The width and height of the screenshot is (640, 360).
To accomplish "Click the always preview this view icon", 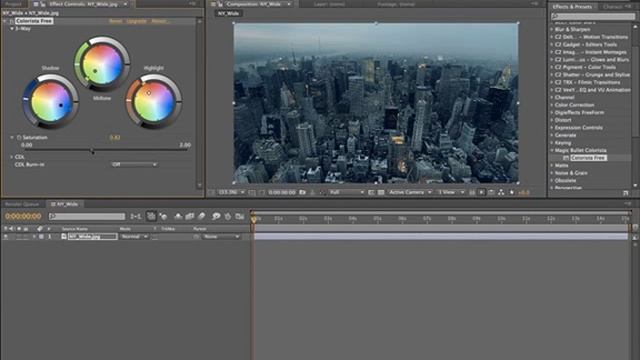I will pos(211,192).
